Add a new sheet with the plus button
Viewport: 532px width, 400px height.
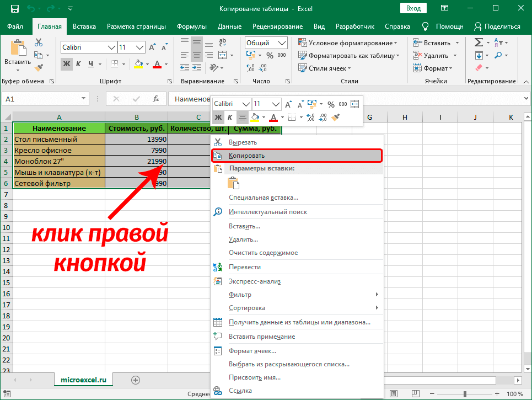point(136,380)
